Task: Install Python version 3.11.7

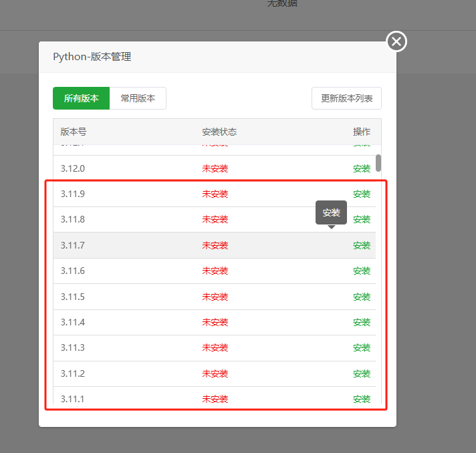Action: 362,245
